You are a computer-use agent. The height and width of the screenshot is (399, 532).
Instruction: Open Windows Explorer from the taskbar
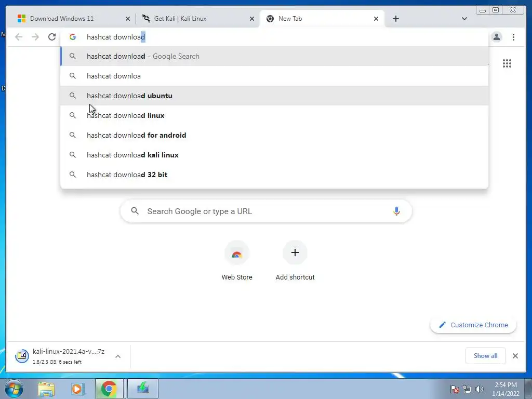[46, 389]
